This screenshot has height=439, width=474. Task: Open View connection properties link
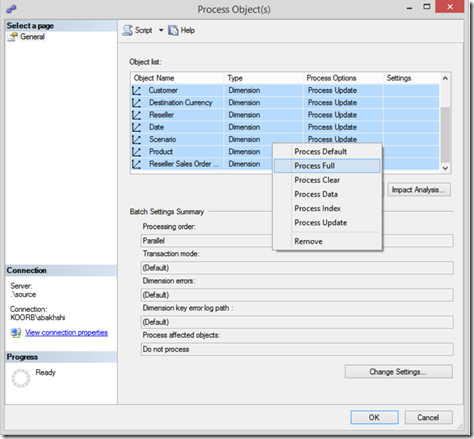point(66,333)
